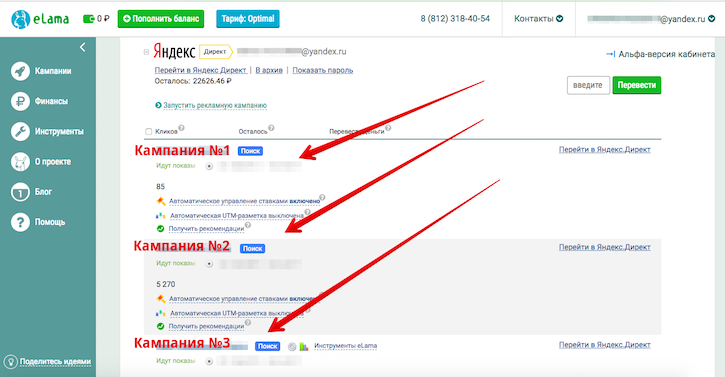The height and width of the screenshot is (377, 725).
Task: Open Помощь question mark icon
Action: (x=20, y=222)
